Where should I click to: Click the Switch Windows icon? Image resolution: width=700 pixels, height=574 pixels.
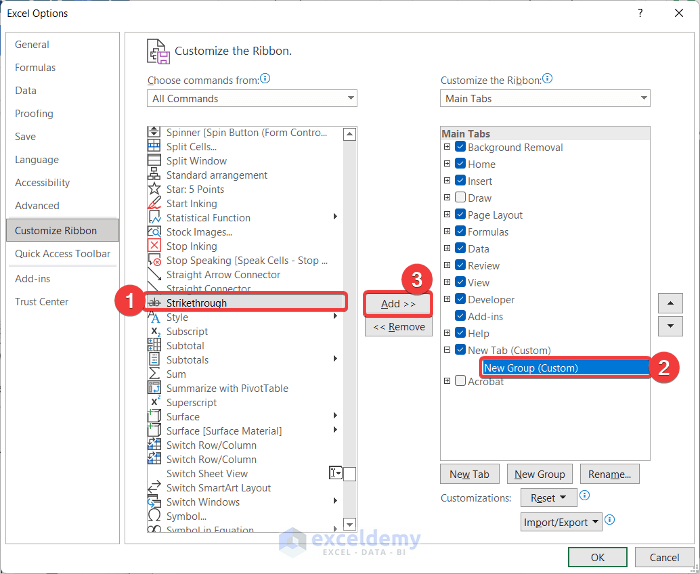[x=154, y=502]
